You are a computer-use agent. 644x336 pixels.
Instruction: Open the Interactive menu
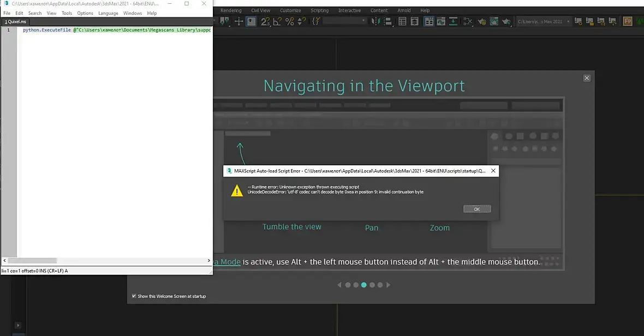[349, 10]
